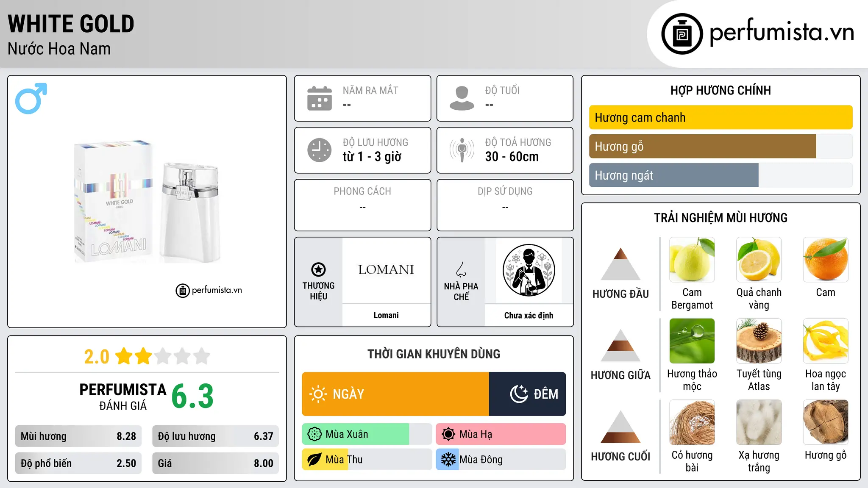Viewport: 868px width, 488px height.
Task: Click the TRẢI NGHIỆM MÙI HƯƠNG heading
Action: point(721,218)
